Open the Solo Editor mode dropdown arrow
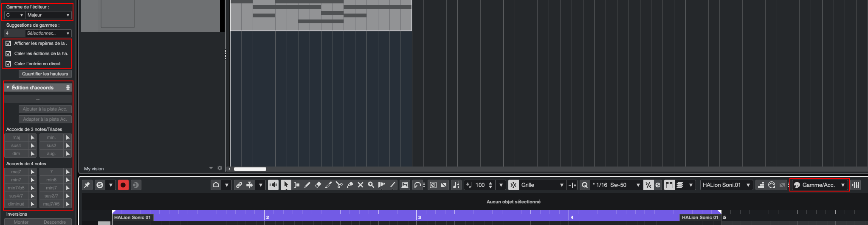 tap(111, 185)
